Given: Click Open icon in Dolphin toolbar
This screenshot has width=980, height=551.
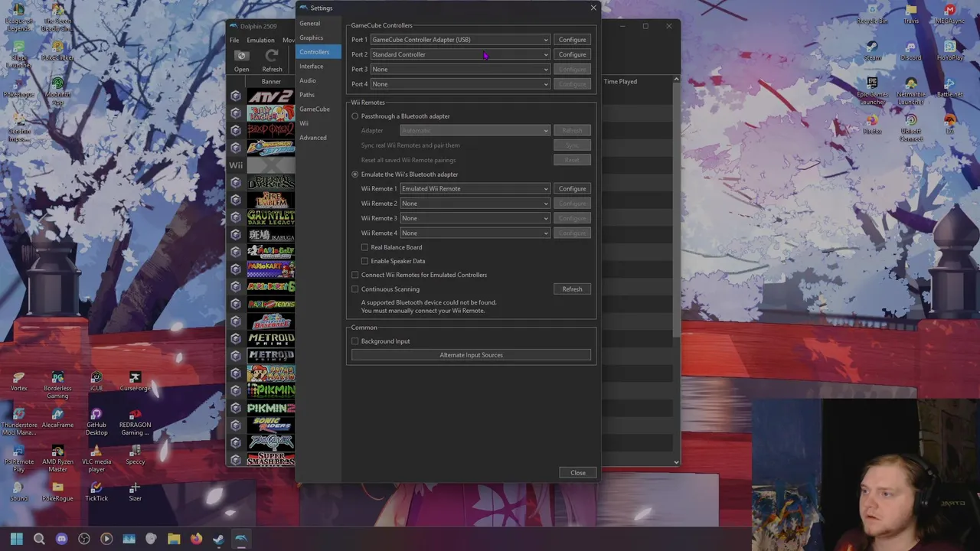Looking at the screenshot, I should click(241, 56).
